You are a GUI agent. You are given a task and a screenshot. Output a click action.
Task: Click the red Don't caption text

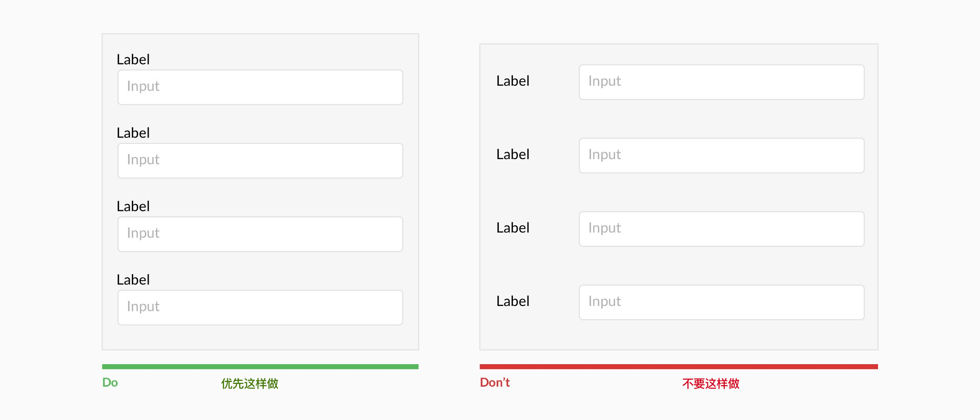495,383
